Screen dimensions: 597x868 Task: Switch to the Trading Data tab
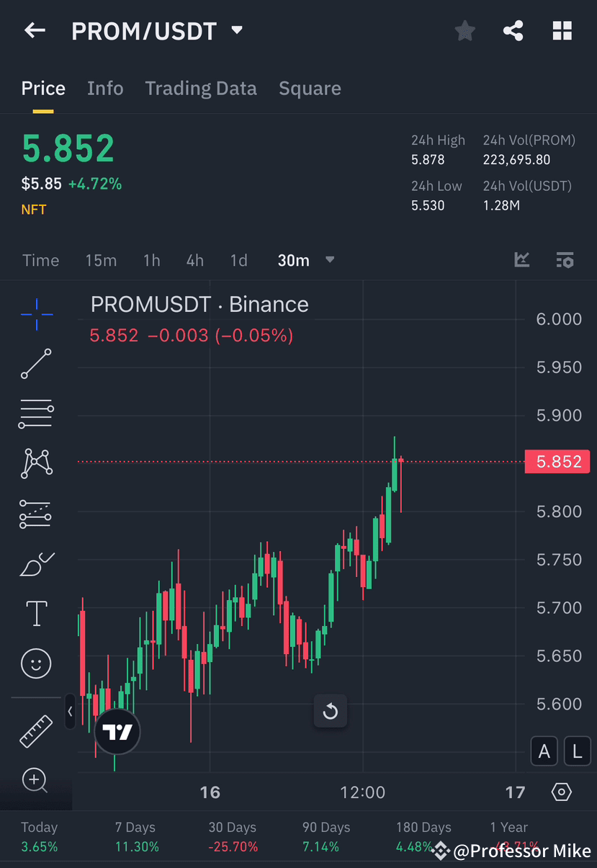click(201, 88)
